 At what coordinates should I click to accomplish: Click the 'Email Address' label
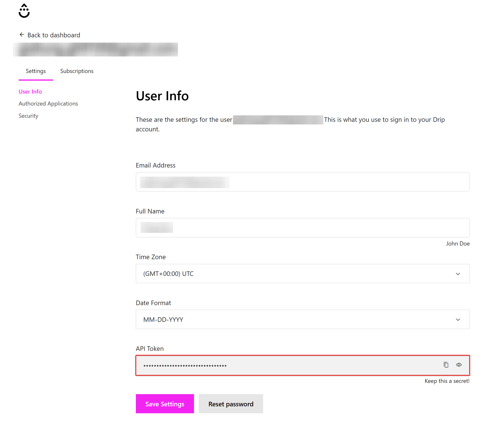tap(155, 165)
